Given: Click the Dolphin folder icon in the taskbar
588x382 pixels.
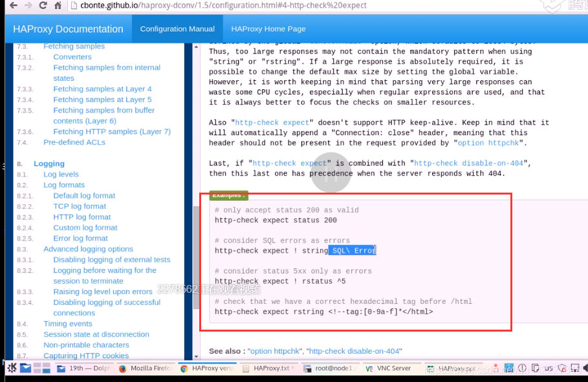Looking at the screenshot, I should [61, 368].
